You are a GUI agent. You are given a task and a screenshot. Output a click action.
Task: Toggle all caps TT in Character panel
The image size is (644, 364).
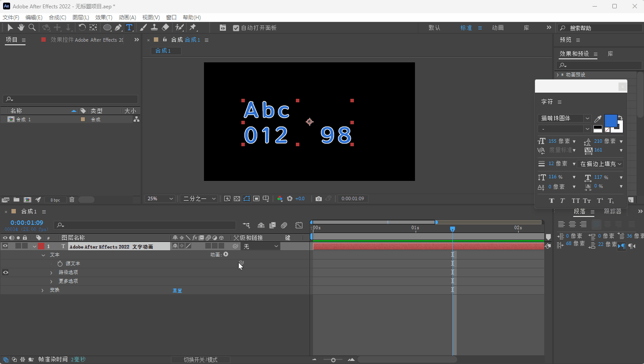(575, 201)
